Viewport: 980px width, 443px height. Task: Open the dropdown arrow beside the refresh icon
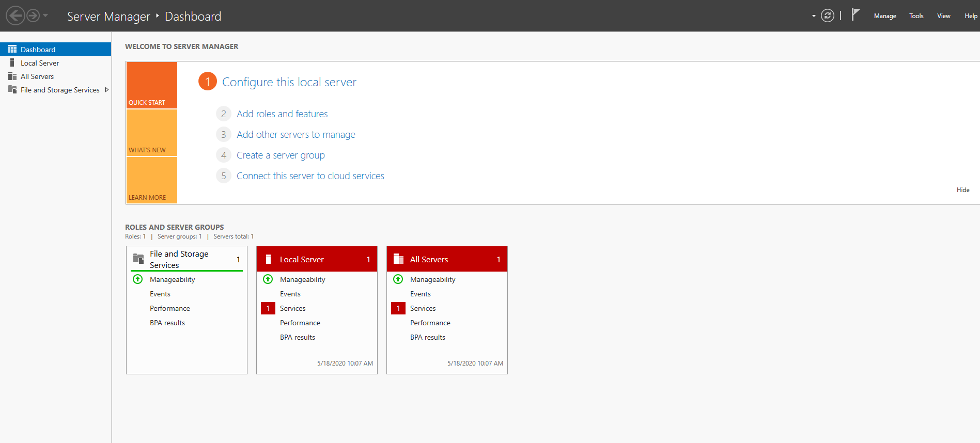pyautogui.click(x=814, y=16)
